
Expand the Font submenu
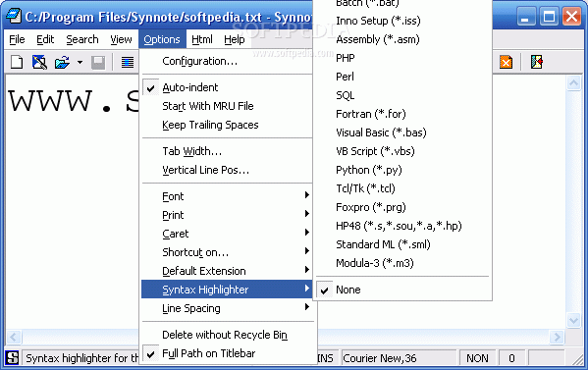(228, 196)
